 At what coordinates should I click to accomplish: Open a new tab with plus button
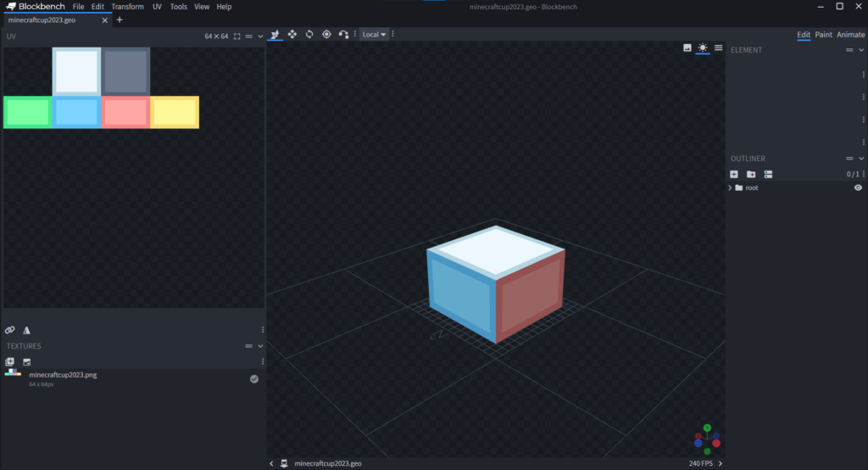point(120,20)
